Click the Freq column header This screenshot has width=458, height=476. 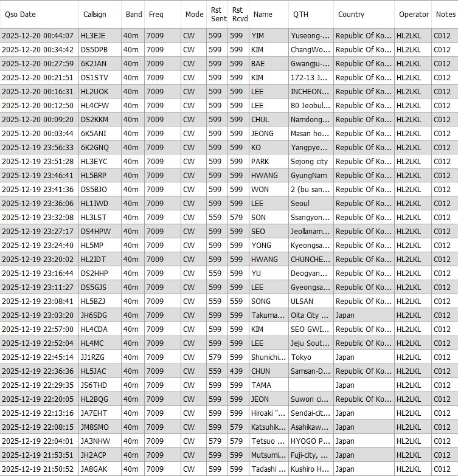(162, 14)
